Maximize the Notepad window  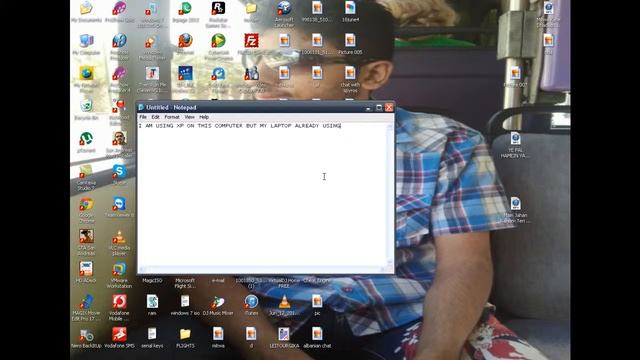click(x=379, y=107)
